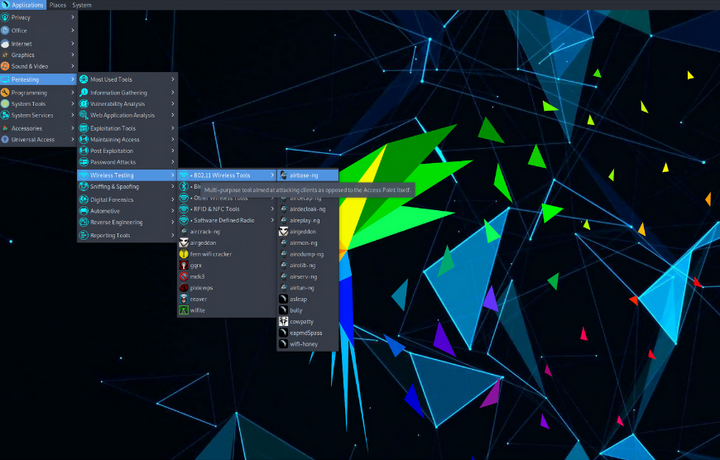Expand the Digital Forensics category

tap(112, 199)
